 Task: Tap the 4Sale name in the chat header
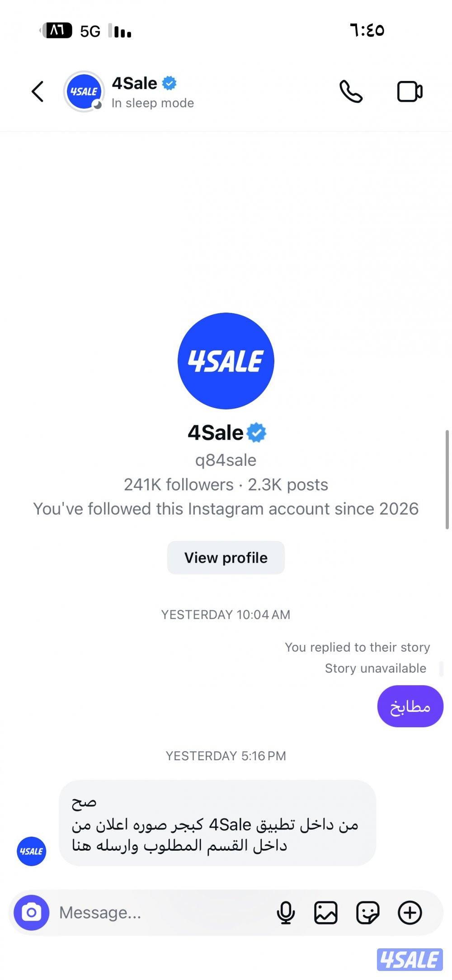coord(135,83)
